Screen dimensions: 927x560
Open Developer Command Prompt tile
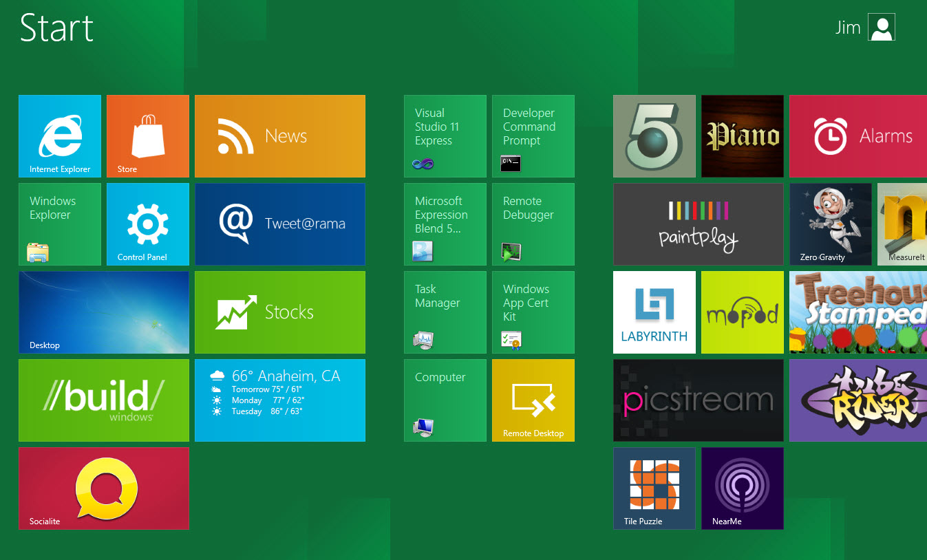pos(533,136)
